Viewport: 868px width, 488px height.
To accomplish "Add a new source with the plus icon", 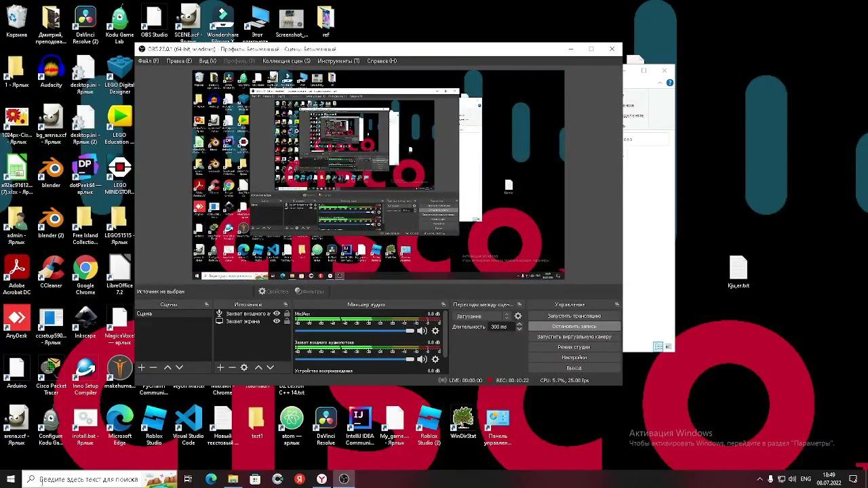I will (220, 367).
